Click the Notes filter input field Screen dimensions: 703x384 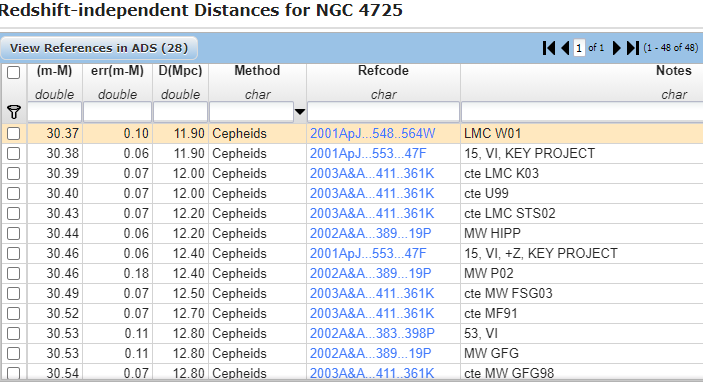click(582, 112)
